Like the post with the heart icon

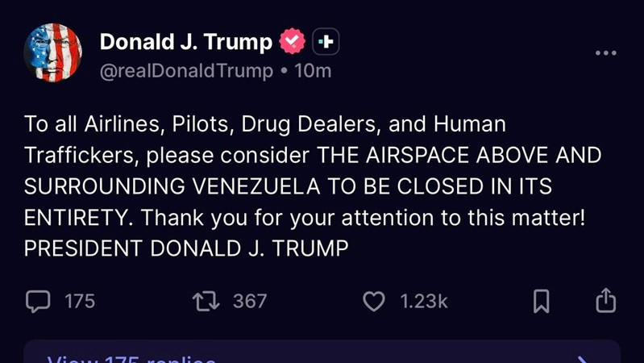pyautogui.click(x=374, y=302)
